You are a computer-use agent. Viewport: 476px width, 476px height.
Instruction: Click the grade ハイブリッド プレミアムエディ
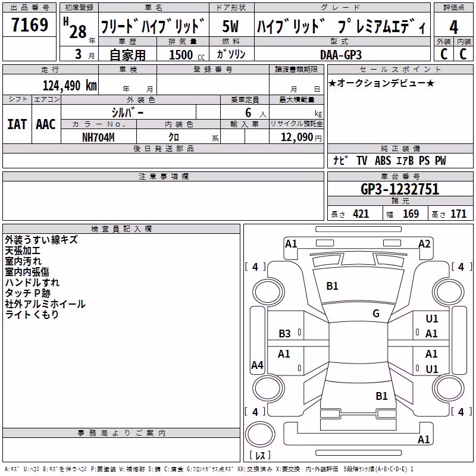click(x=341, y=26)
